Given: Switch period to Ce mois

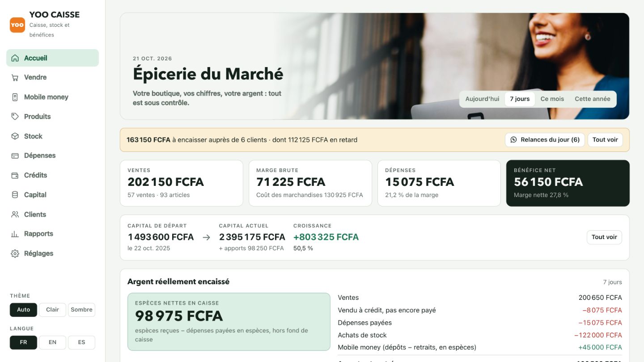Looking at the screenshot, I should [x=552, y=99].
